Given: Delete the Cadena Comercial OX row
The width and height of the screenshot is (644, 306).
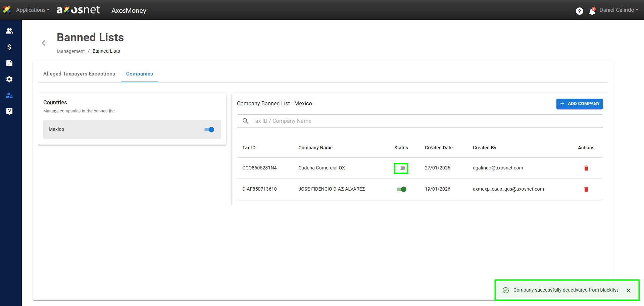Looking at the screenshot, I should (586, 168).
